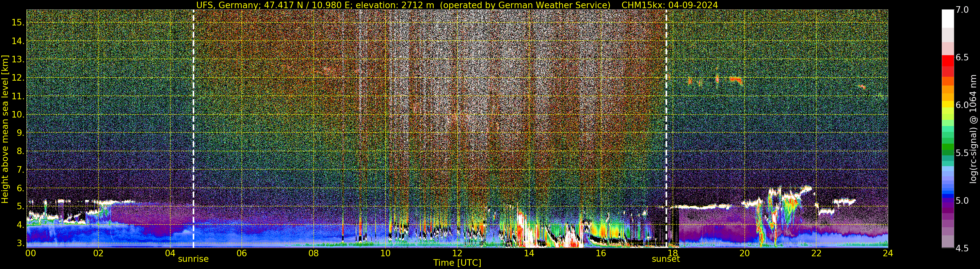
Task: Select the '14.' height axis tick label
Action: pyautogui.click(x=18, y=41)
